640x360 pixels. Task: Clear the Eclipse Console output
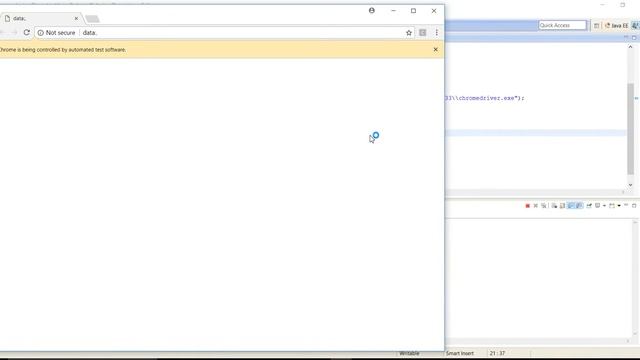pos(554,206)
